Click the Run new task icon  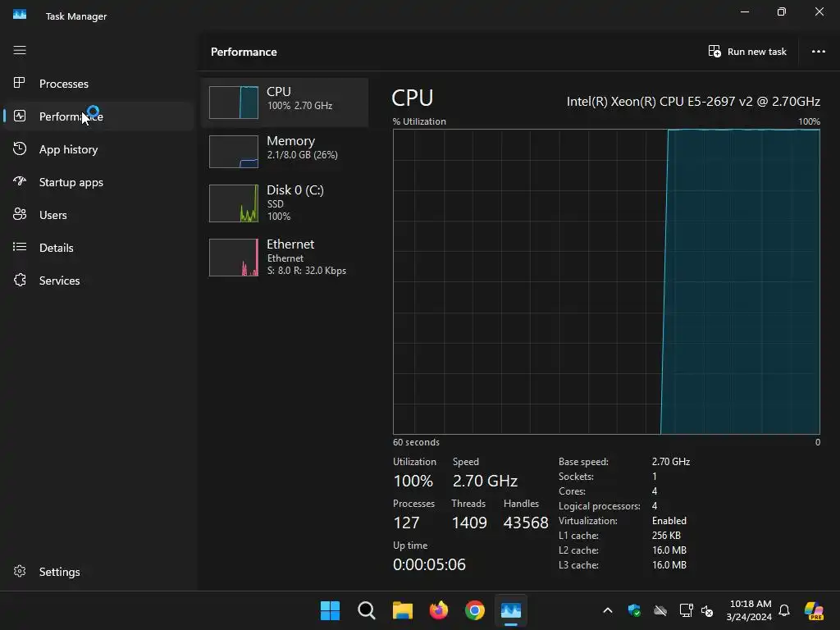click(714, 52)
